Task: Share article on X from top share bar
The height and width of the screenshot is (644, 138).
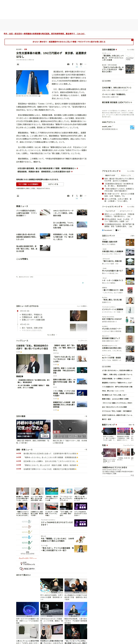Action: (x=77, y=64)
